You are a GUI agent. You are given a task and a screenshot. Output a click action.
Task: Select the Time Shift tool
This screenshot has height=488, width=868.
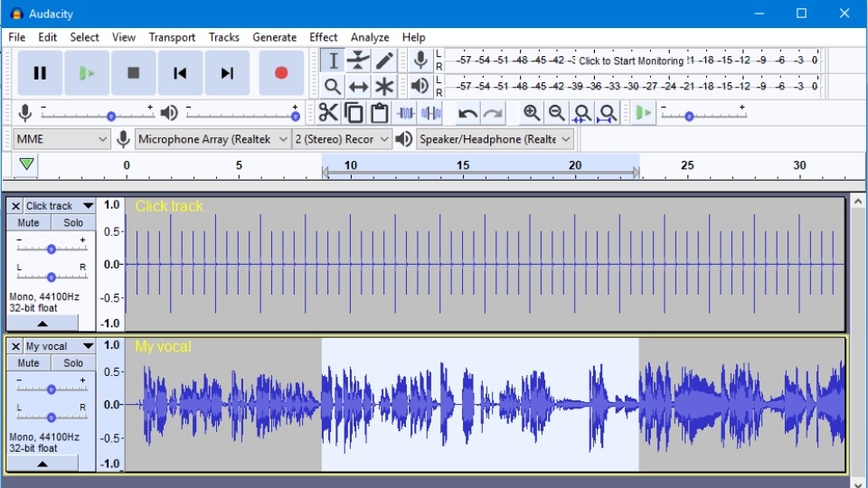click(x=358, y=87)
